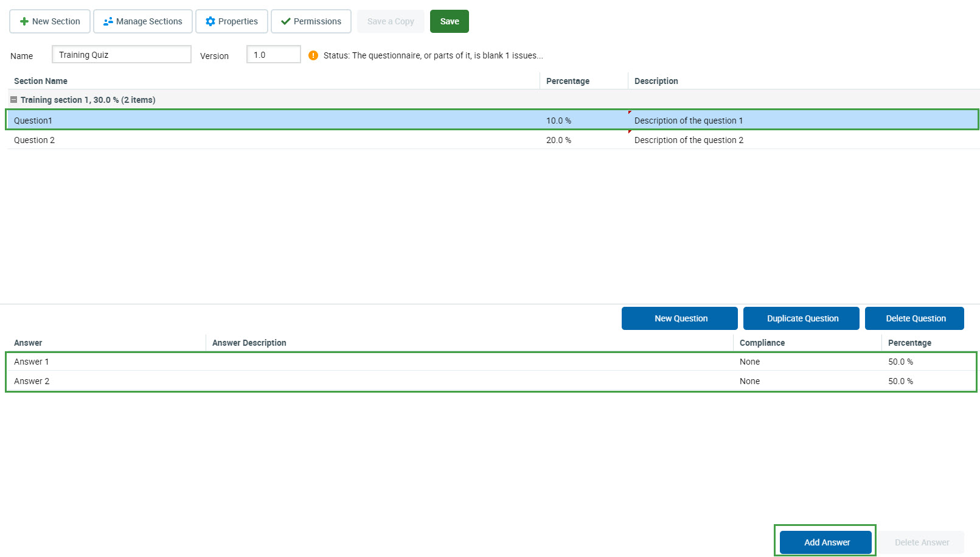Click Duplicate Question button
Screen dimensions: 980x557
801,318
